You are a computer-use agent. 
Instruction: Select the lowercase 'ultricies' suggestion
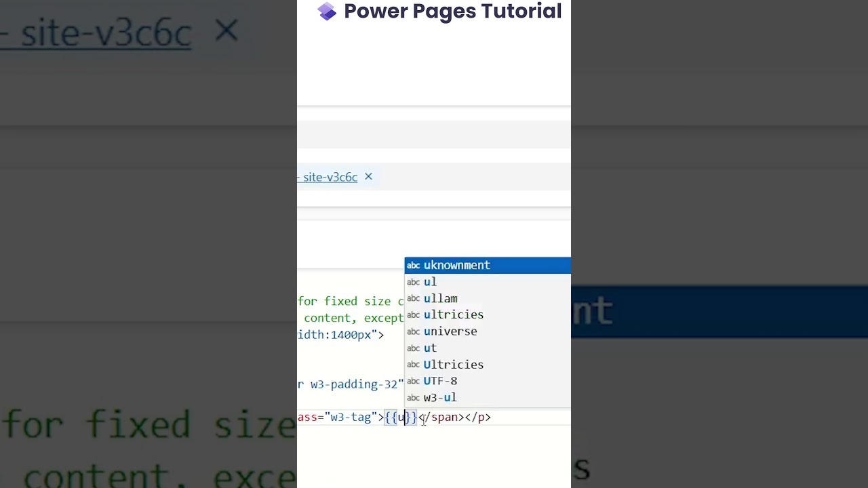488,314
